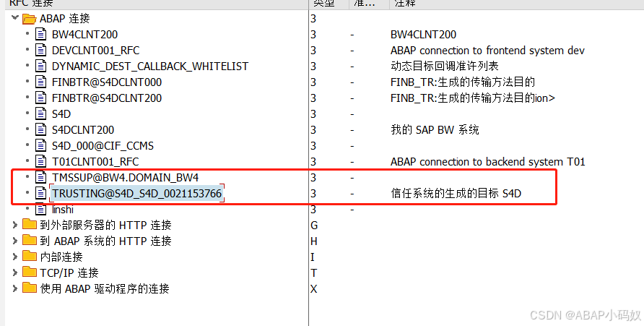Select the TMSSUP@BW4.DOMAIN_BW4 destination

tap(126, 178)
